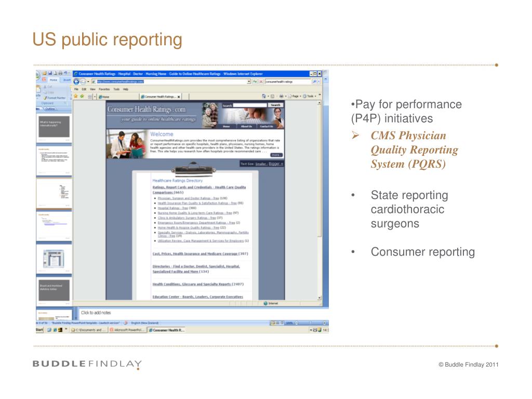This screenshot has height=399, width=532.
Task: Open Physician, Surgeon and Doctor Ratings link
Action: pyautogui.click(x=188, y=198)
